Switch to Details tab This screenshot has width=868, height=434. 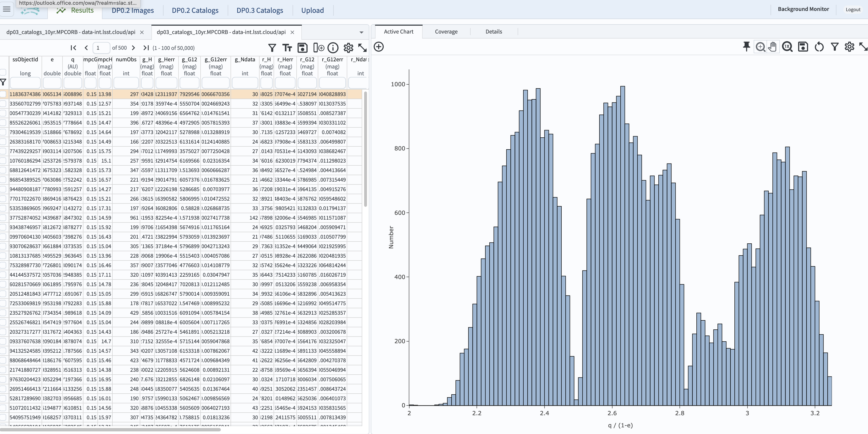click(x=494, y=32)
